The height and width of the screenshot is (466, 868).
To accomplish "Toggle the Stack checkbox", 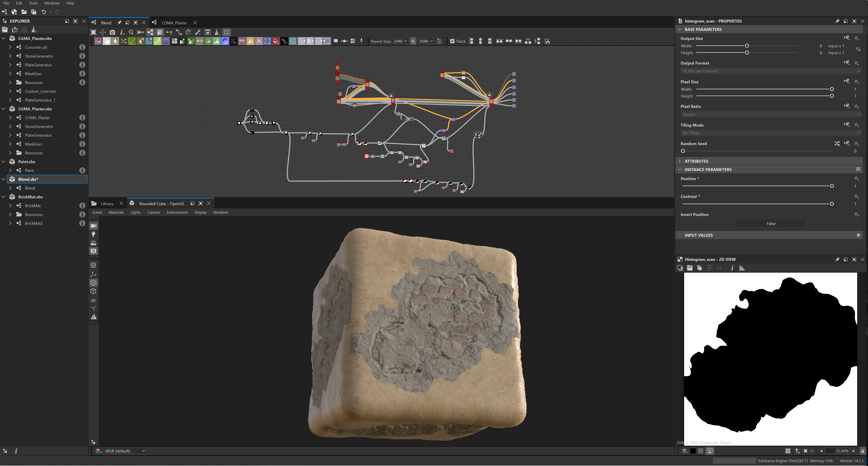I will (x=452, y=41).
